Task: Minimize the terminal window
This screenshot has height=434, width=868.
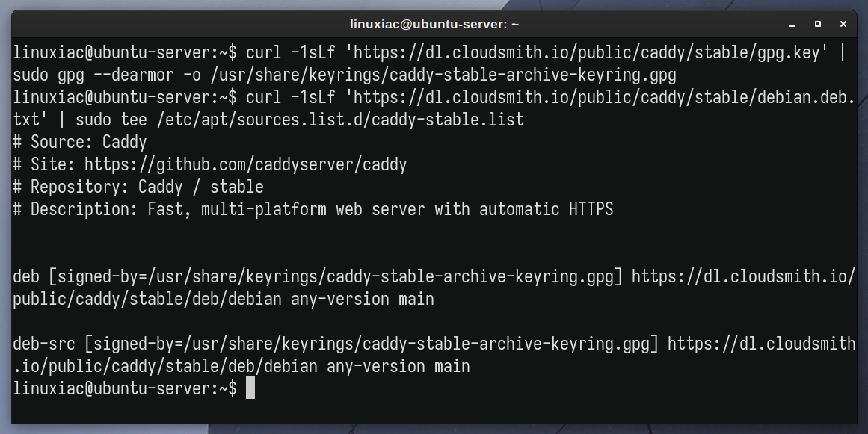Action: pyautogui.click(x=792, y=25)
